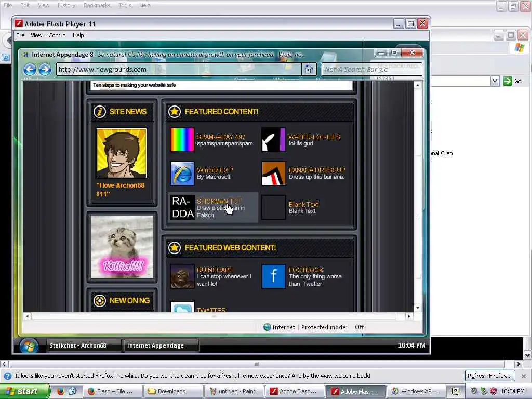Viewport: 532px width, 399px height.
Task: Click the I love Archon68 news caption
Action: [x=121, y=190]
